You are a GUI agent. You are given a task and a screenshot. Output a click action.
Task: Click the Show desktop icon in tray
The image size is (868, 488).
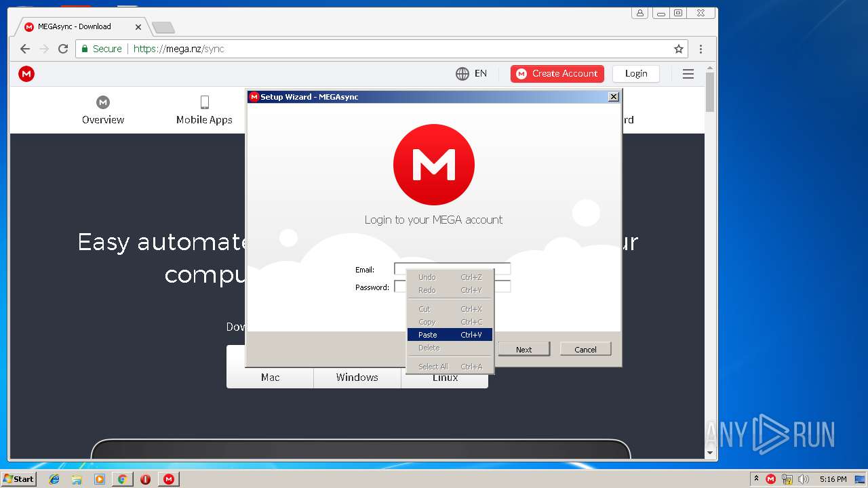pyautogui.click(x=860, y=479)
